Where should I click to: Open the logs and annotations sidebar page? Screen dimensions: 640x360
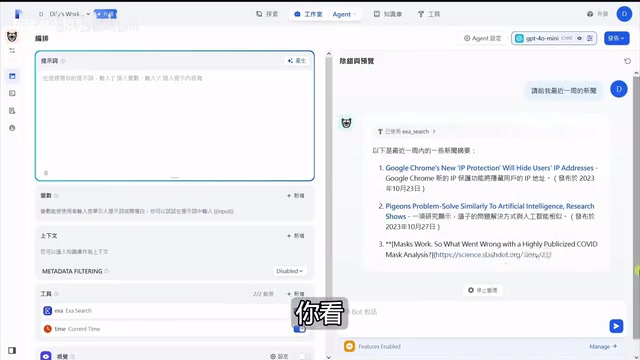[x=12, y=111]
